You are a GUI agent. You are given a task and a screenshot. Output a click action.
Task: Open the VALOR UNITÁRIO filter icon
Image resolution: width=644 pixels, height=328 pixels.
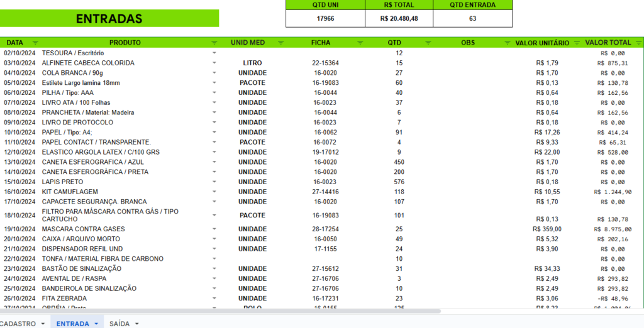pos(575,43)
